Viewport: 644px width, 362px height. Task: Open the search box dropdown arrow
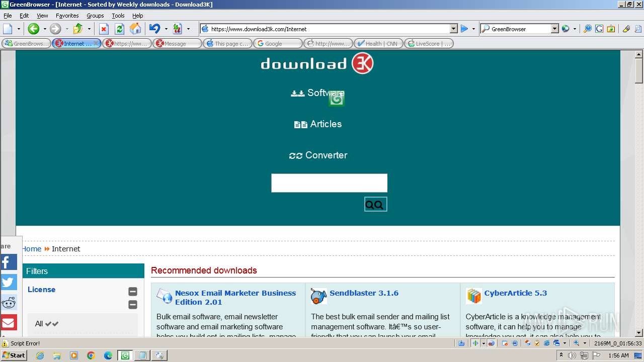point(554,29)
